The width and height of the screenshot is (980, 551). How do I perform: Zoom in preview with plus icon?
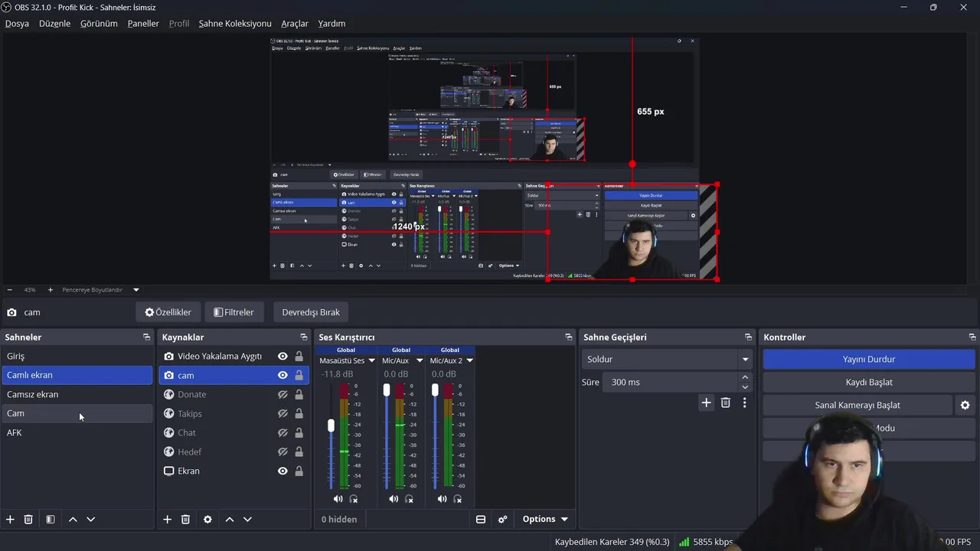pos(51,290)
